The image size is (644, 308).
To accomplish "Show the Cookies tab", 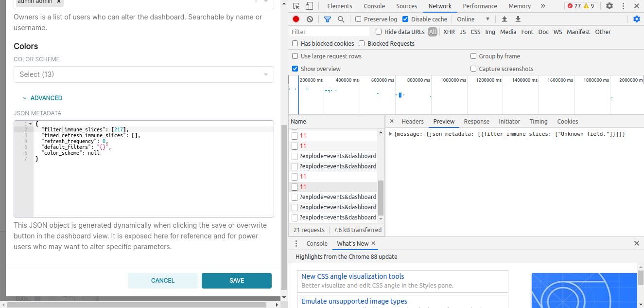I will tap(568, 121).
